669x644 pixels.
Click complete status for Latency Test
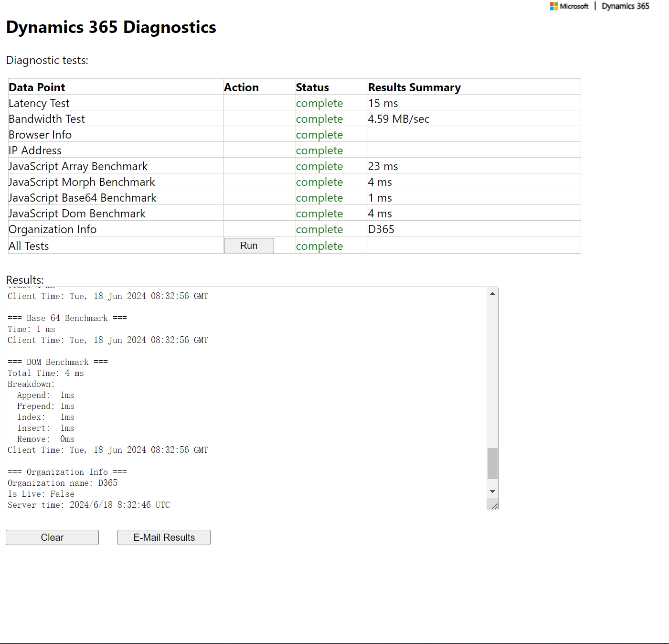(x=319, y=103)
